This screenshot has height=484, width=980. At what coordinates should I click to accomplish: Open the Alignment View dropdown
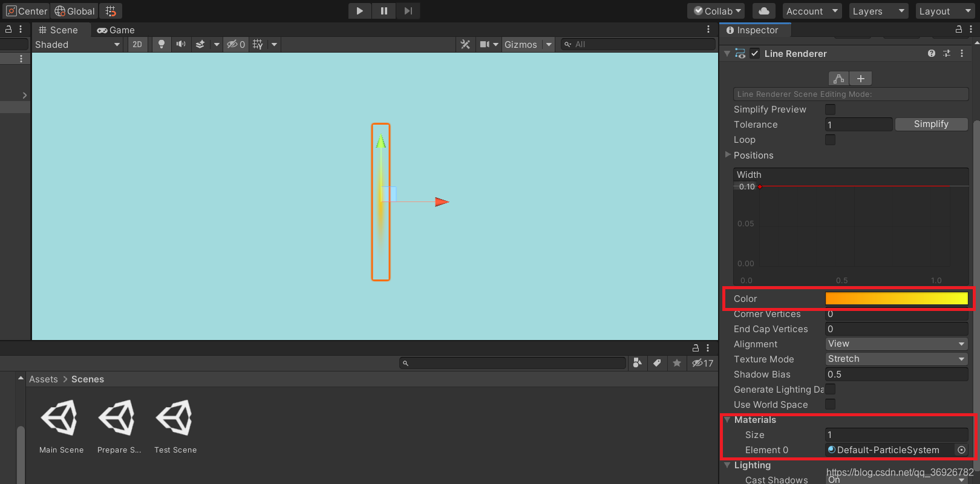(x=897, y=344)
